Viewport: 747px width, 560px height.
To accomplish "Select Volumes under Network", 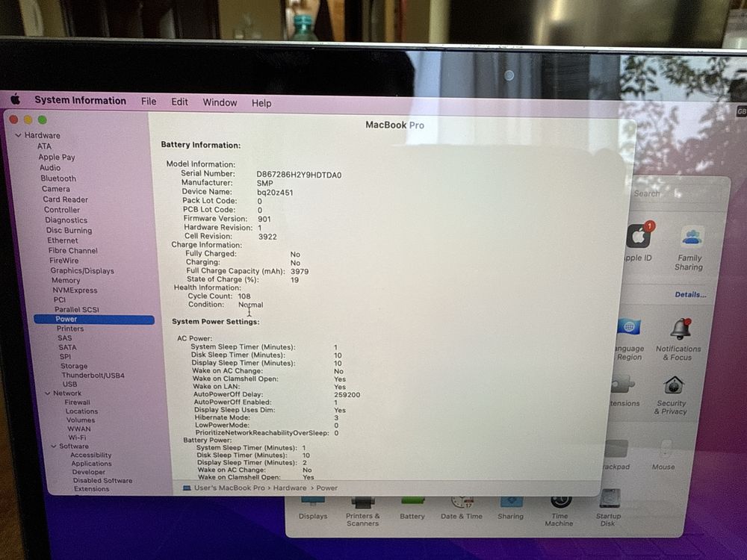I will pyautogui.click(x=81, y=420).
